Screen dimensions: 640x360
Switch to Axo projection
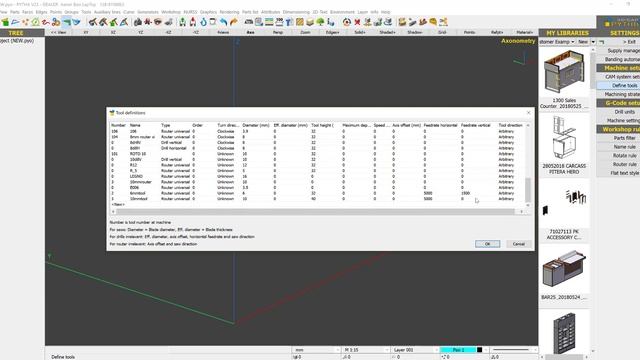pyautogui.click(x=250, y=32)
